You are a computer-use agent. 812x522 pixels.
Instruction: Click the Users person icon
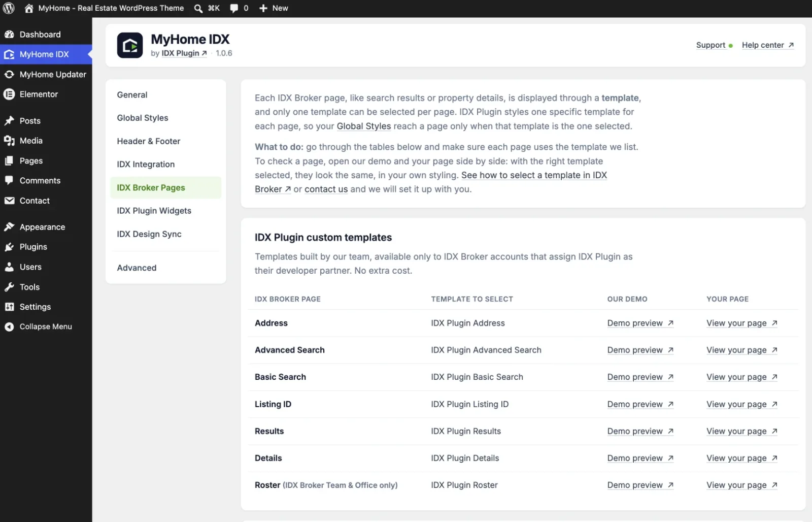pos(9,267)
